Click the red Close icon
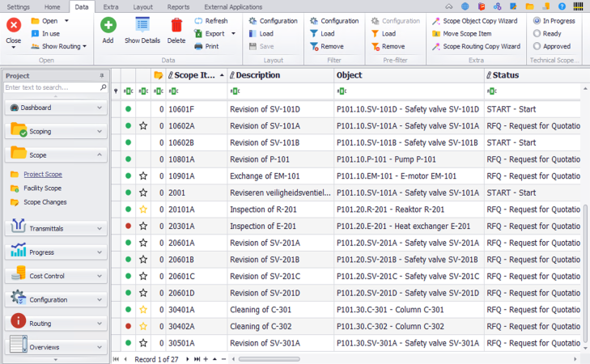 coord(14,25)
